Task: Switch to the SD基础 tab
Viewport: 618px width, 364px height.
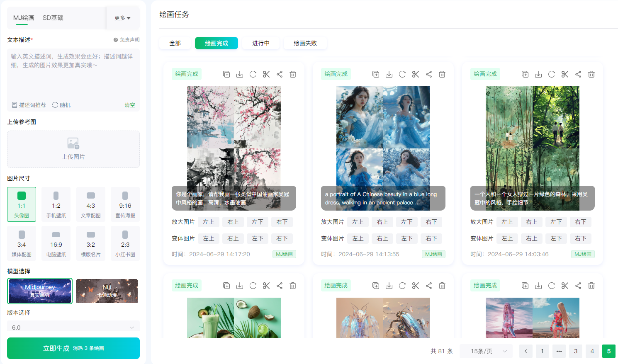Action: [53, 18]
